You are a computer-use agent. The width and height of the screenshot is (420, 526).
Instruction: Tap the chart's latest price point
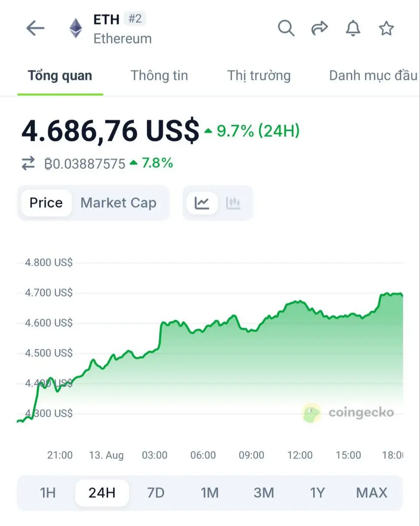point(401,295)
